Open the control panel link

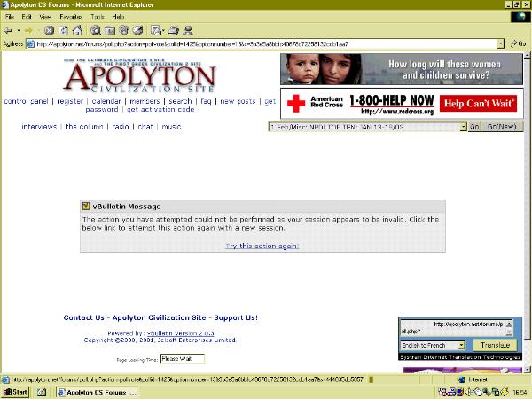pyautogui.click(x=26, y=101)
